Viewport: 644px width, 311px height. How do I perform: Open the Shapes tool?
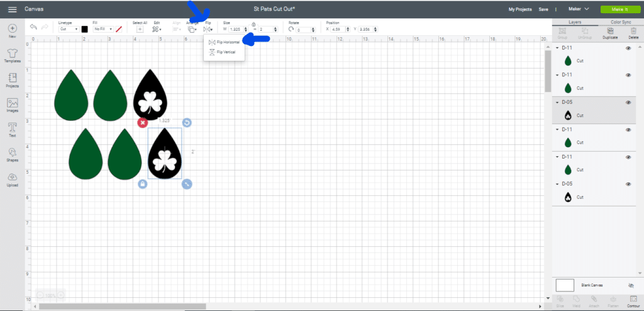(x=12, y=154)
